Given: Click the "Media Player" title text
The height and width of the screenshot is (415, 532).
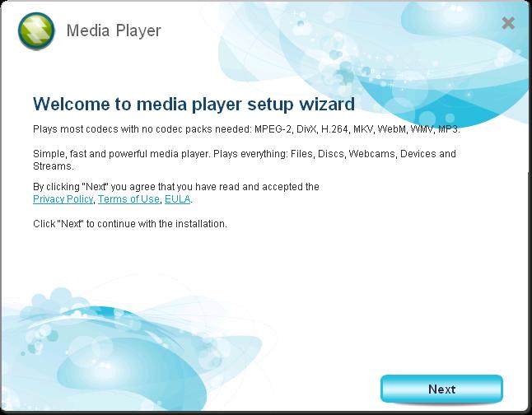Looking at the screenshot, I should point(114,31).
